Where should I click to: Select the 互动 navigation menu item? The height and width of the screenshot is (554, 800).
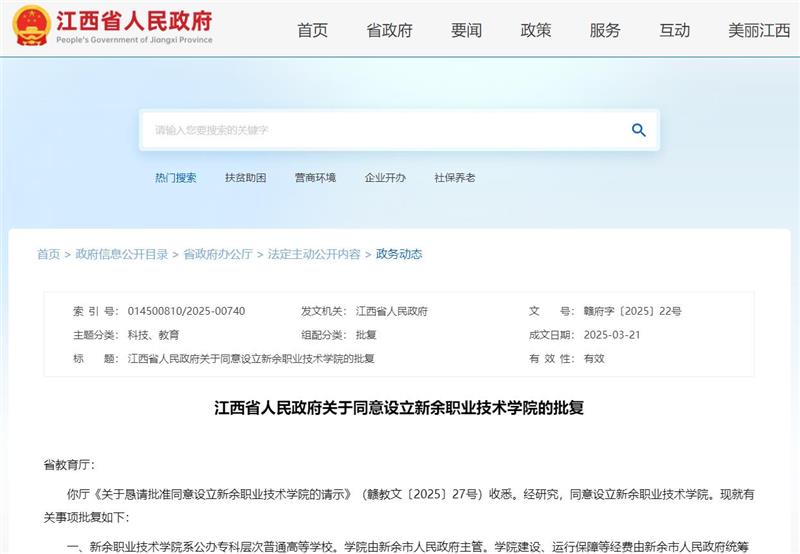(x=674, y=31)
